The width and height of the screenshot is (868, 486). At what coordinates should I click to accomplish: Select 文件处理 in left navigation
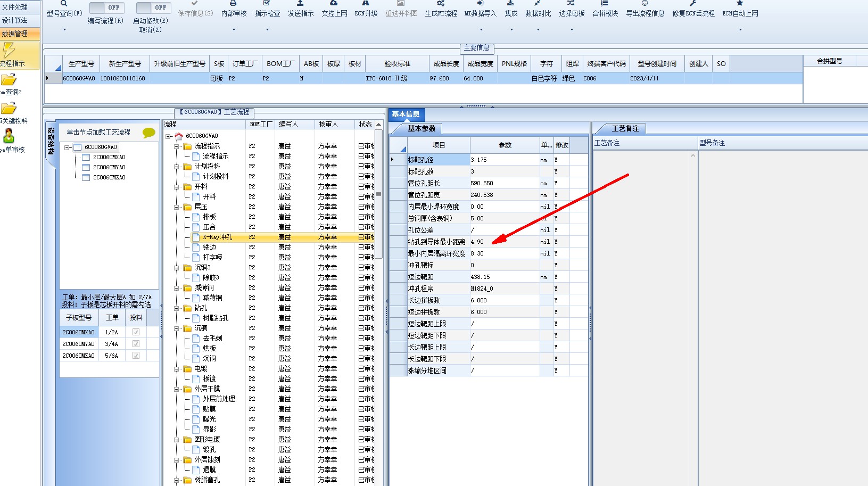point(20,7)
